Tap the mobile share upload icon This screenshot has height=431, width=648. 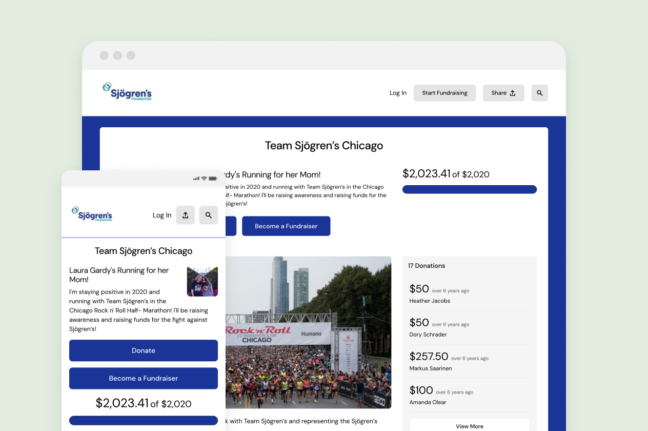tap(185, 215)
